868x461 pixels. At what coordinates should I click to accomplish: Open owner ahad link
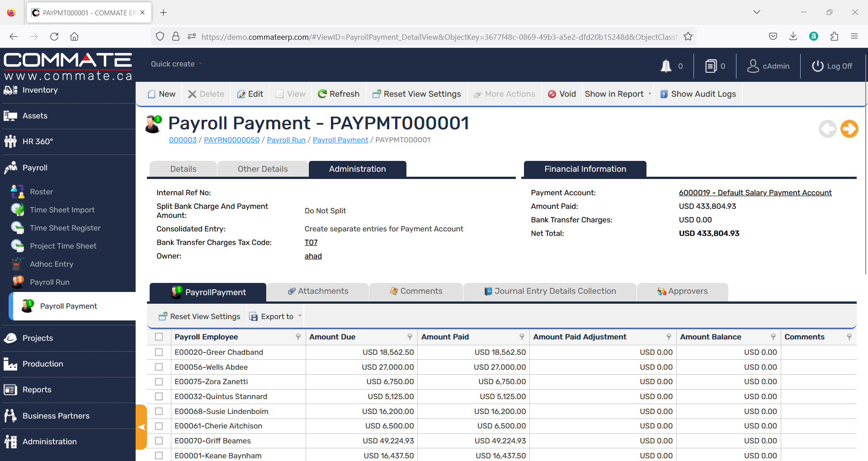click(313, 256)
